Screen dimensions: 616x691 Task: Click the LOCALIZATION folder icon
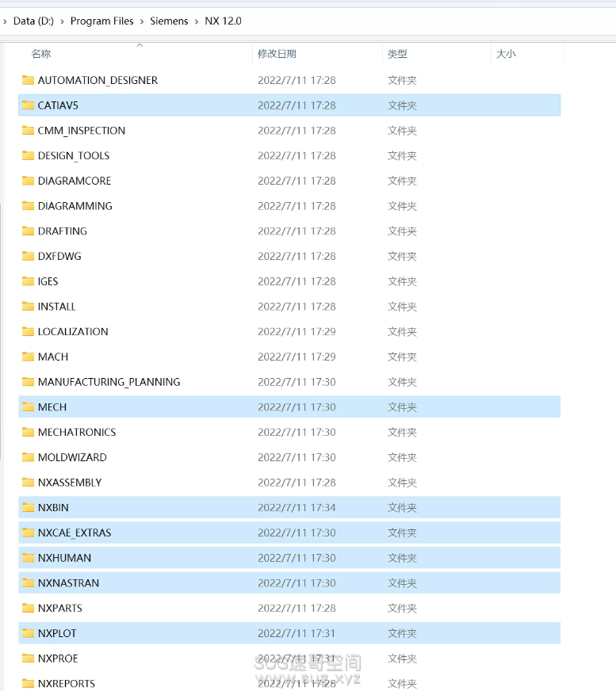pyautogui.click(x=29, y=331)
